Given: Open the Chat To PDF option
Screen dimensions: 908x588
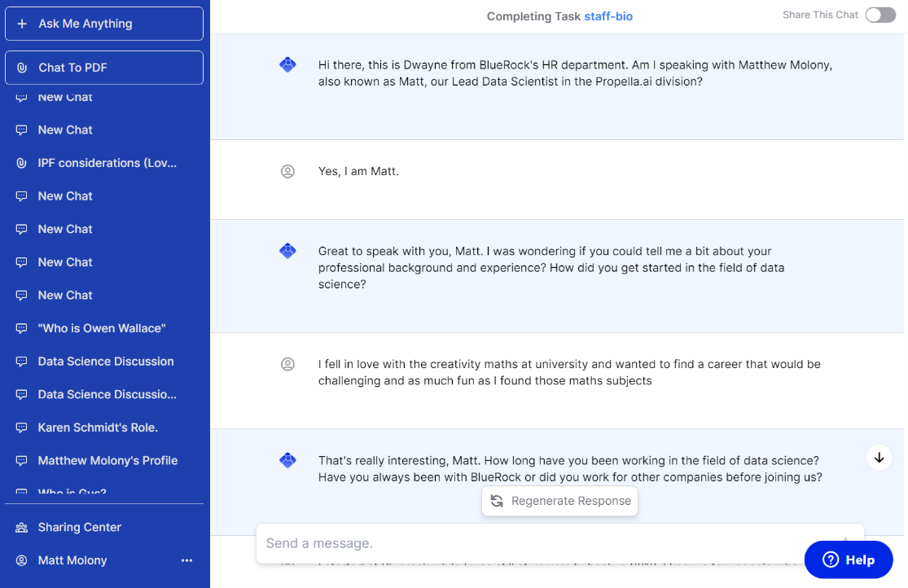Looking at the screenshot, I should pyautogui.click(x=104, y=68).
